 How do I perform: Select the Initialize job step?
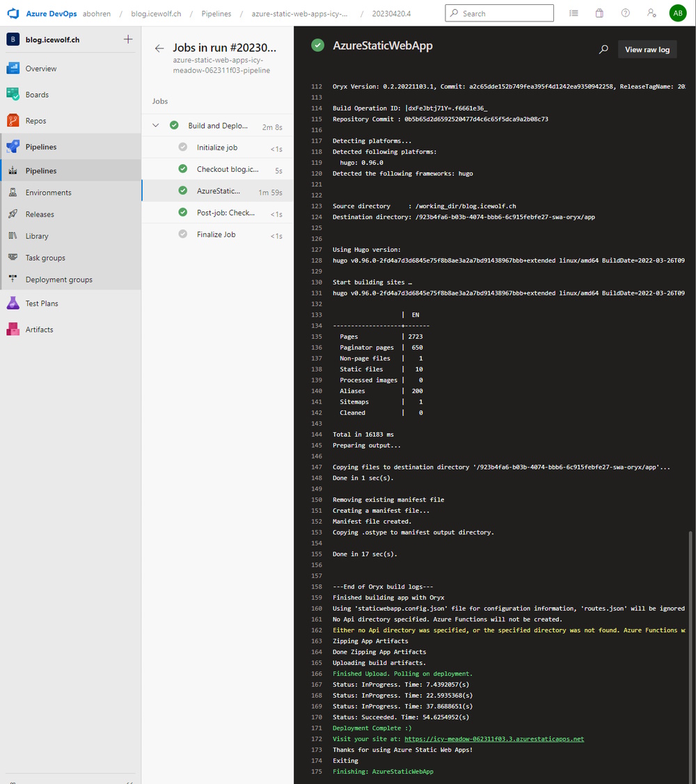[217, 147]
